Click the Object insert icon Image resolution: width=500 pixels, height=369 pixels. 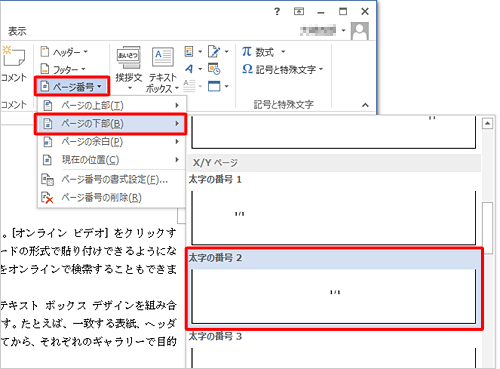[214, 86]
